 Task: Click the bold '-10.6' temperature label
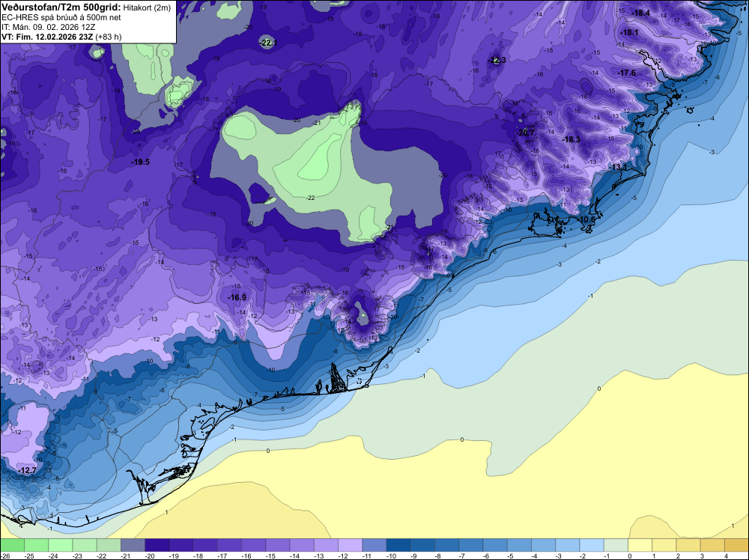pos(586,219)
